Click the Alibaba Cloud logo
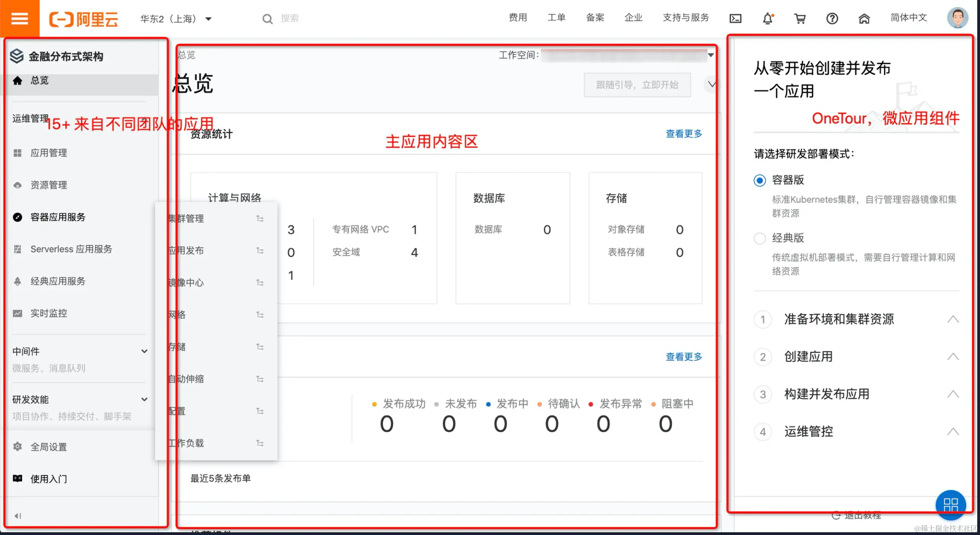The image size is (980, 535). pos(83,19)
